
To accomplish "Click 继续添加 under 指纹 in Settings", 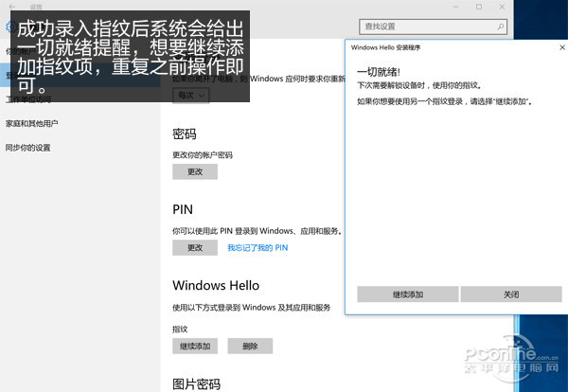I will [x=195, y=347].
